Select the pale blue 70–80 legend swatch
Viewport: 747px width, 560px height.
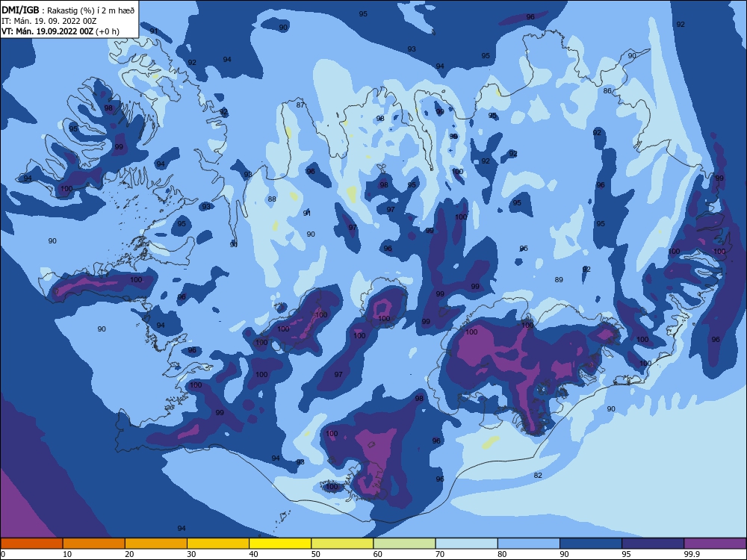(x=466, y=544)
